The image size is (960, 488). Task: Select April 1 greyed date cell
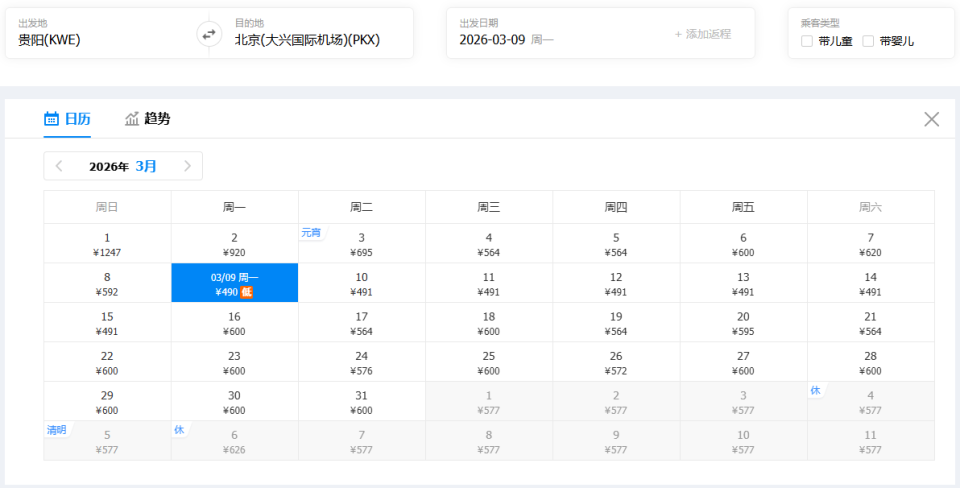tap(489, 401)
